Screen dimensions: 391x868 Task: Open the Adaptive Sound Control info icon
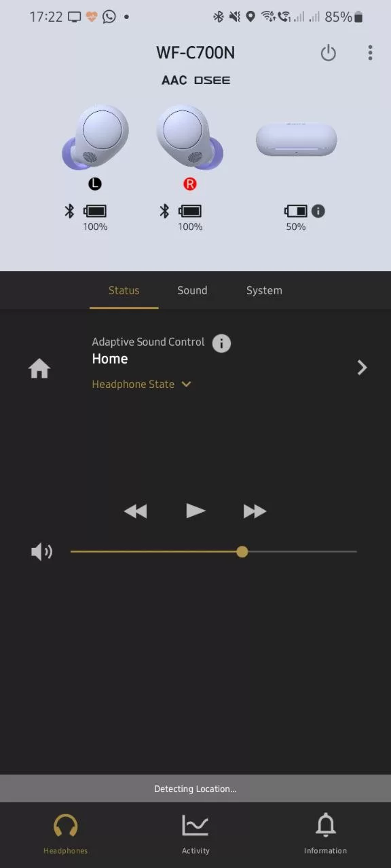(221, 343)
